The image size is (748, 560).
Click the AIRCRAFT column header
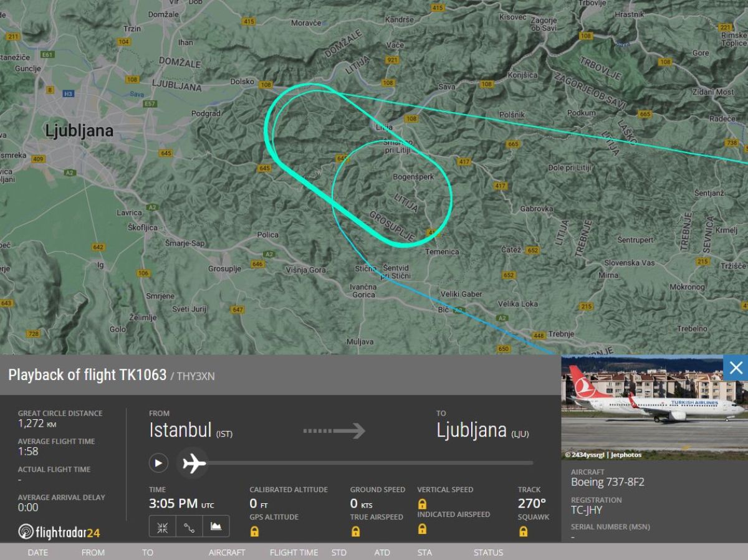point(227,553)
